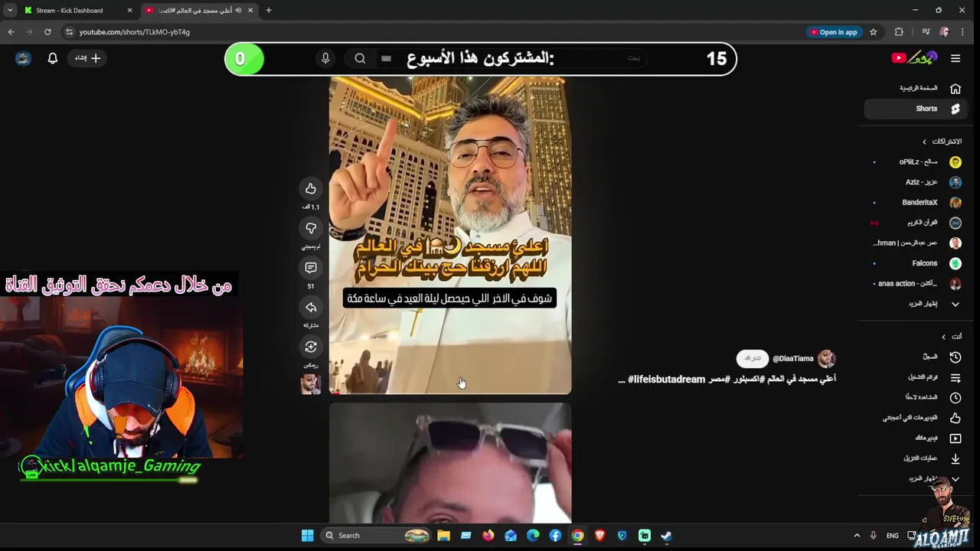Show hidden system tray icons chevron
Screen dimensions: 980x551
(x=857, y=536)
